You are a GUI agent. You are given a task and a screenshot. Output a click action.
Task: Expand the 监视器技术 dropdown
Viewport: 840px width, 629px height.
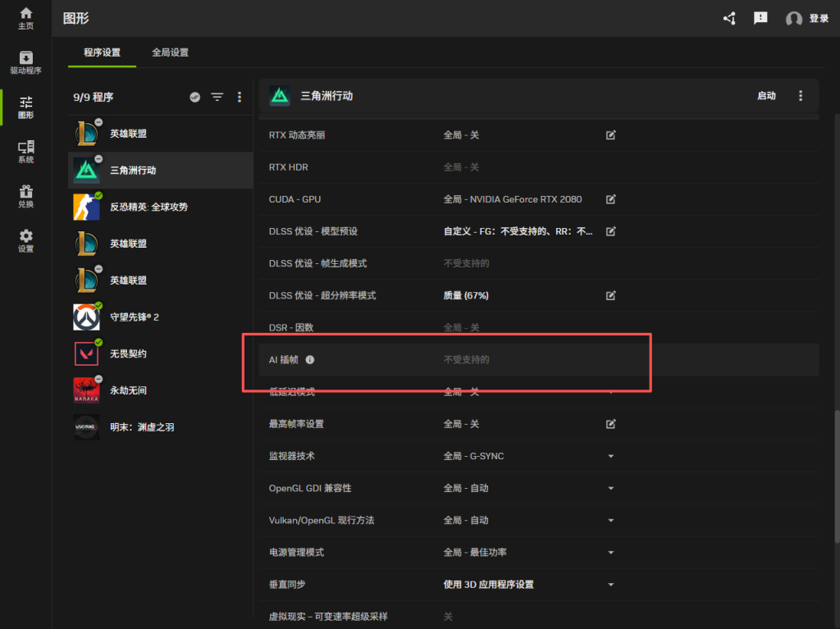[x=610, y=456]
